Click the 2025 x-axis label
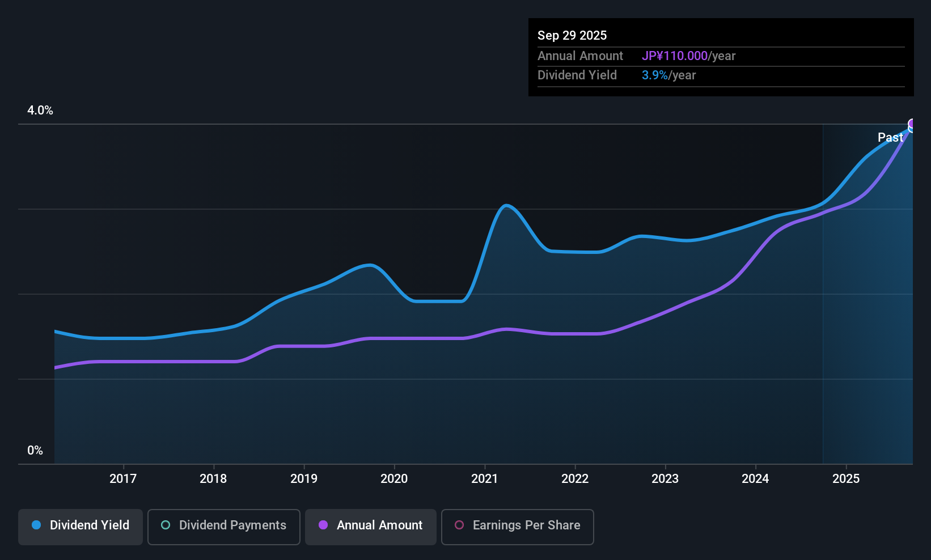 (846, 479)
